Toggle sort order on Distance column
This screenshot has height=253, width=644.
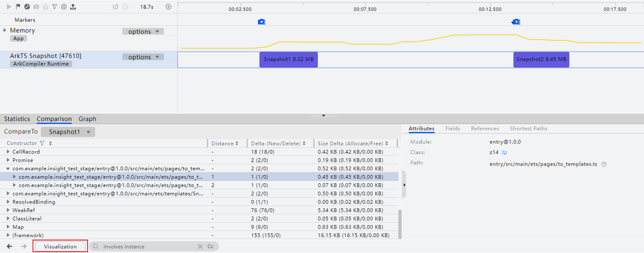coord(238,143)
